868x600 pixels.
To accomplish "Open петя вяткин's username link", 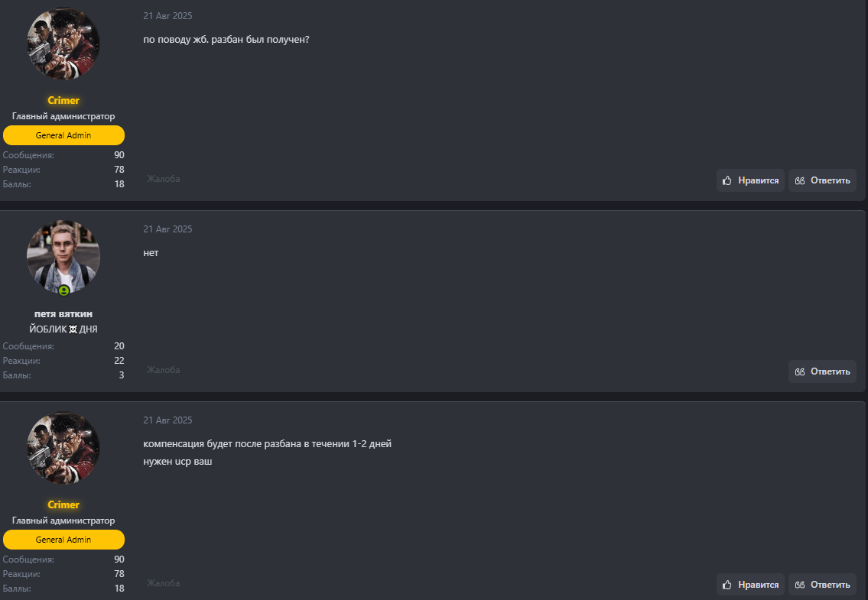I will click(63, 314).
